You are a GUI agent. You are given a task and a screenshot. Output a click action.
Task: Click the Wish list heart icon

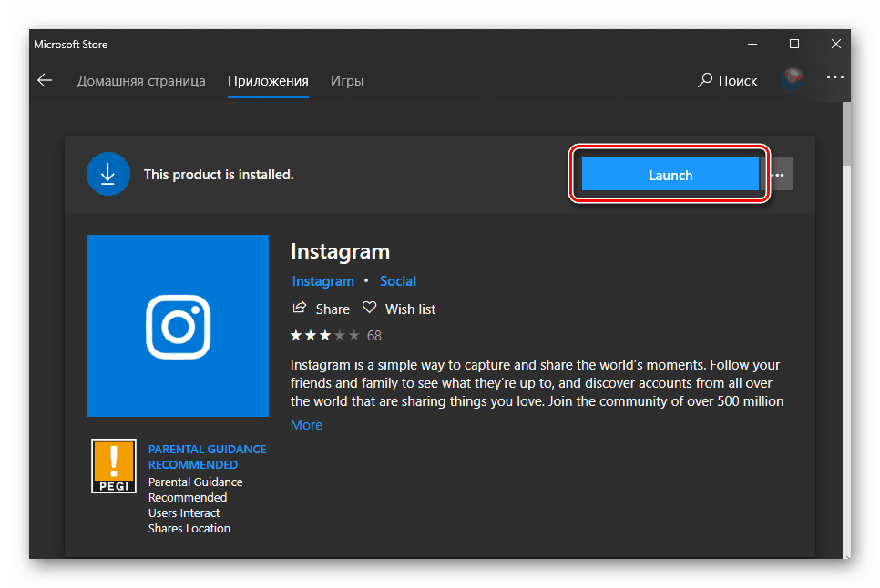pyautogui.click(x=369, y=307)
